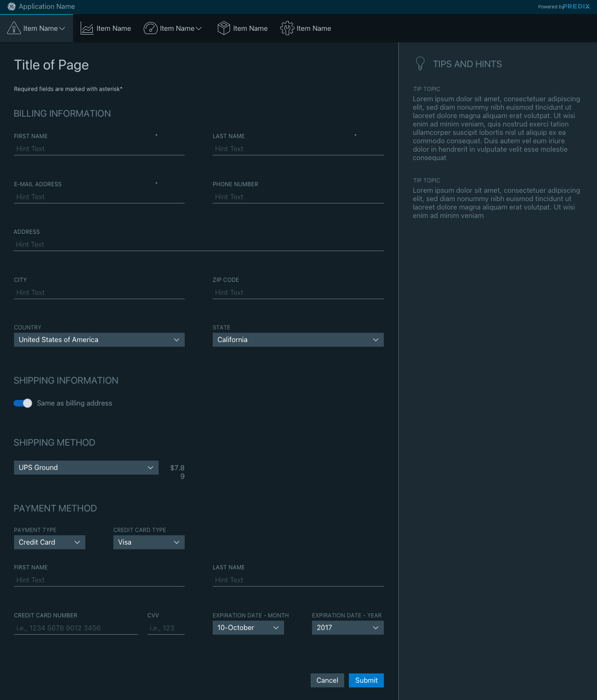Screen dimensions: 597x700
Task: Click the lightbulb Tips and Hints icon
Action: click(420, 63)
